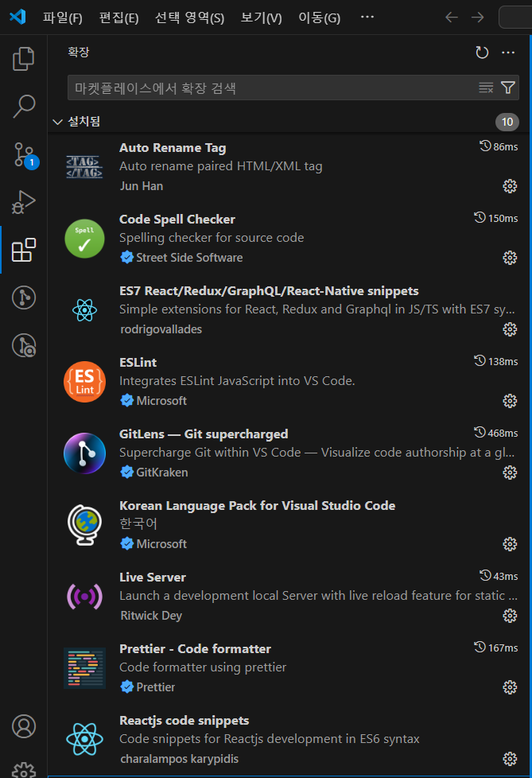Click the GitLens extension logo
The image size is (532, 778).
(x=84, y=453)
